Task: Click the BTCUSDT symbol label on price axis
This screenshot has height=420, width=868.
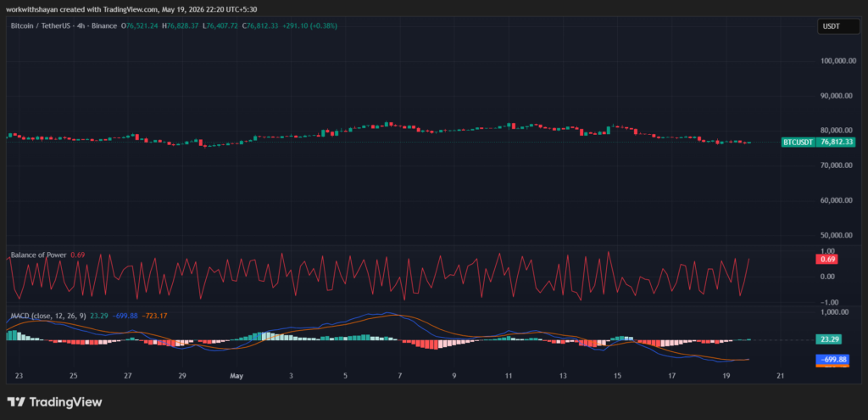Action: click(x=798, y=143)
